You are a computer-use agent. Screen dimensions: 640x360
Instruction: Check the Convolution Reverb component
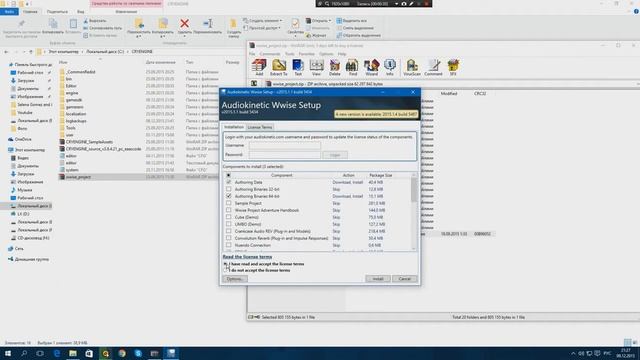tap(229, 238)
